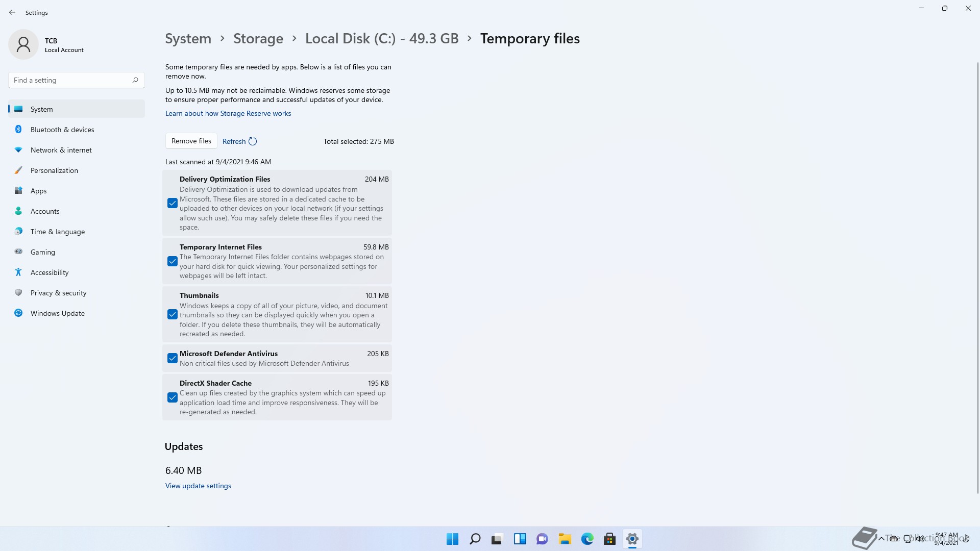The height and width of the screenshot is (551, 980).
Task: Uncheck Delivery Optimization Files checkbox
Action: coord(173,203)
